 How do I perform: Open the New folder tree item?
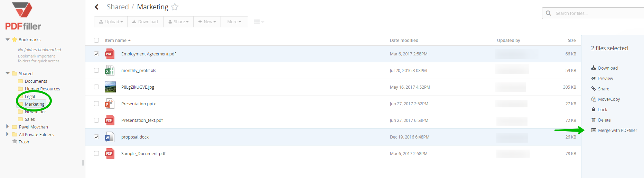[x=35, y=112]
